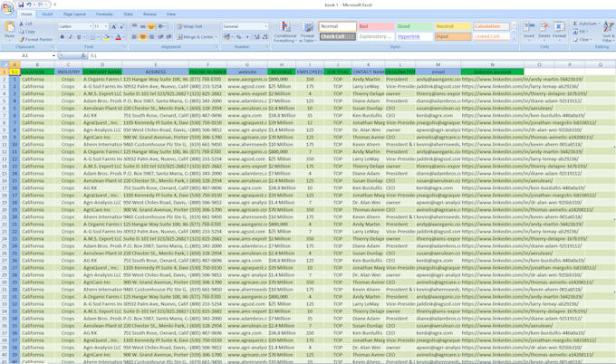
Task: Apply the Hyperlink cell style
Action: [x=415, y=36]
